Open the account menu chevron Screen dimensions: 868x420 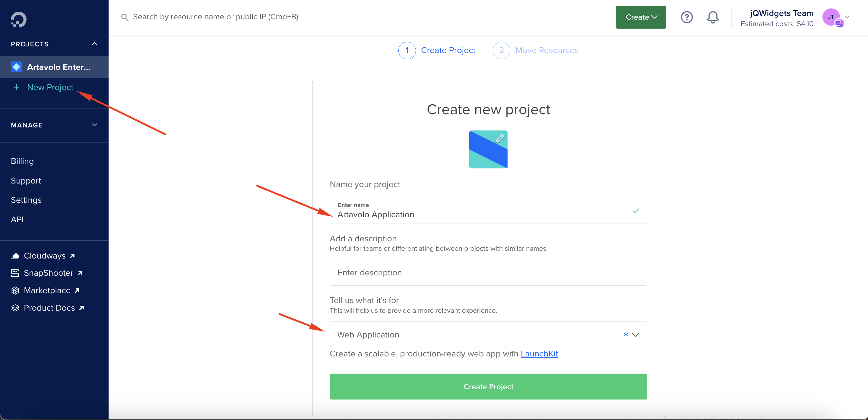tap(847, 17)
